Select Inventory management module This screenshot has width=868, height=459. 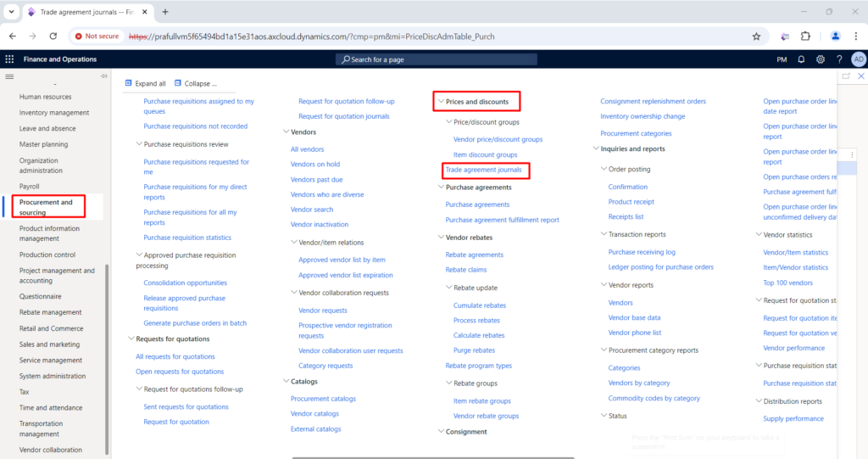pos(53,113)
